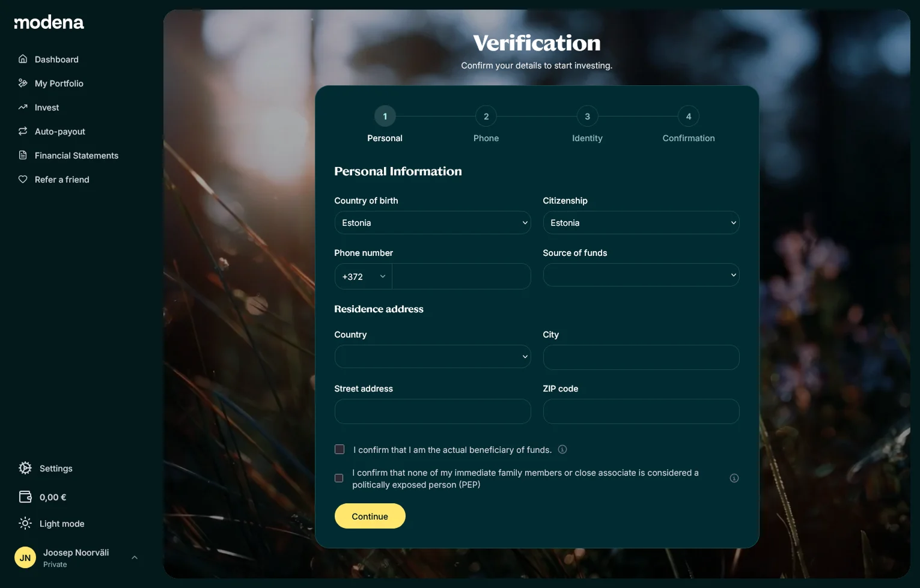Viewport: 920px width, 588px height.
Task: Click the Identity step label
Action: click(587, 138)
